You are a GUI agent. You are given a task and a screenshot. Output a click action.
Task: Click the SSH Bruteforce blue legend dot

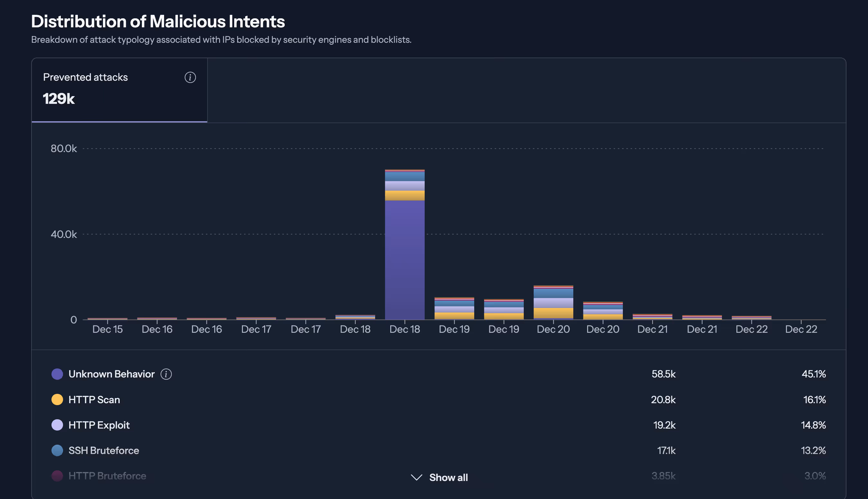point(57,450)
